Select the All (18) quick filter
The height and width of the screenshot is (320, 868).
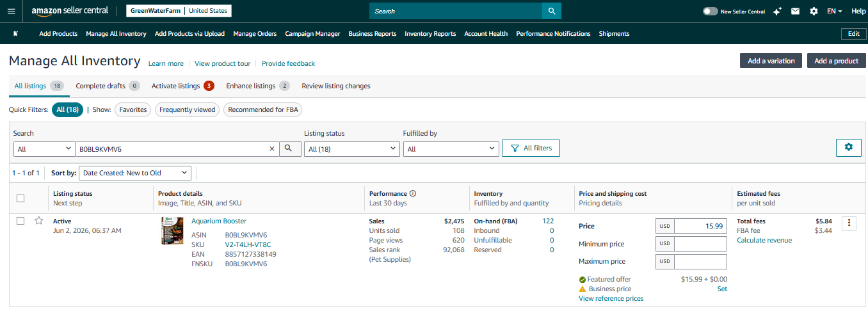[67, 109]
